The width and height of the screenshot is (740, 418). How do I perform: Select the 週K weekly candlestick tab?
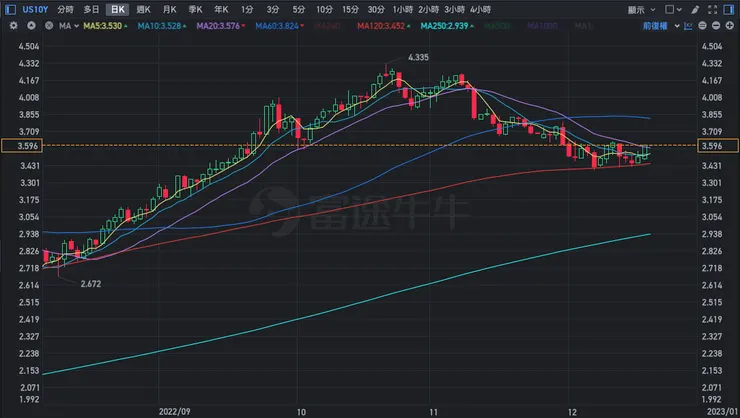click(143, 9)
